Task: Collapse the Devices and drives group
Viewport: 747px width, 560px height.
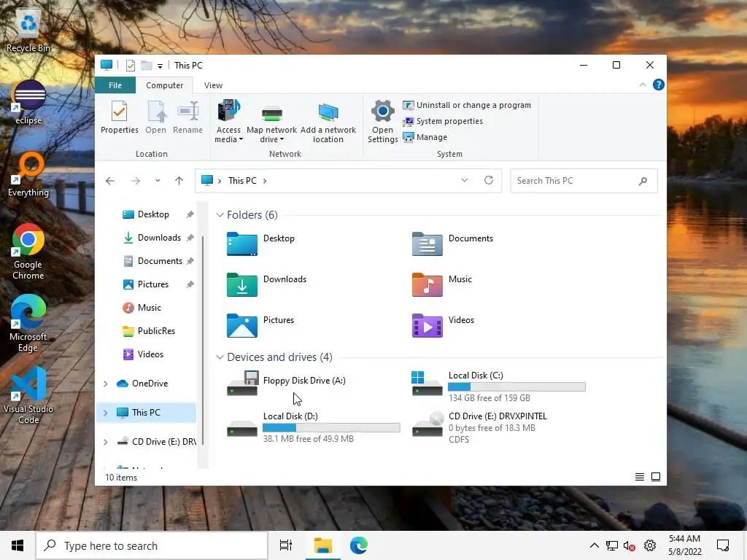Action: (x=220, y=357)
